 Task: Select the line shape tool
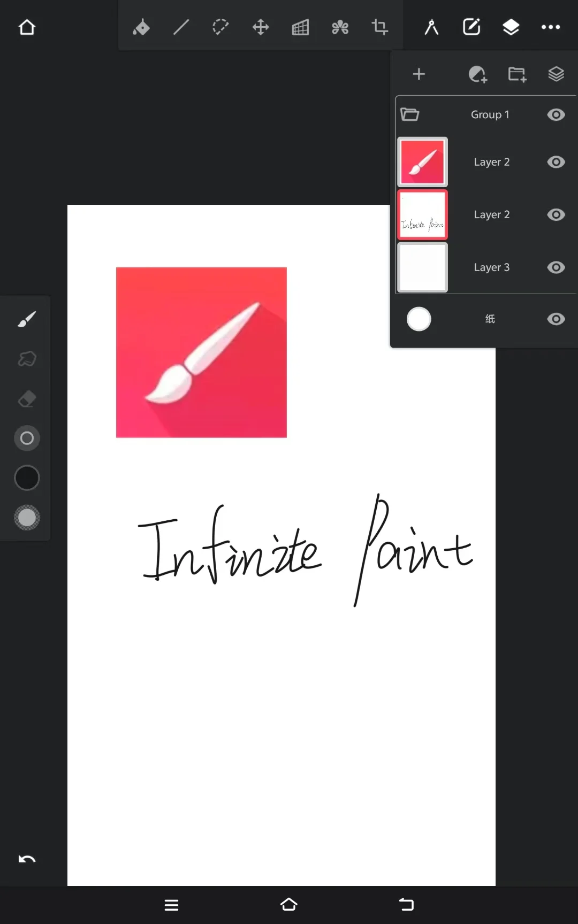tap(181, 27)
